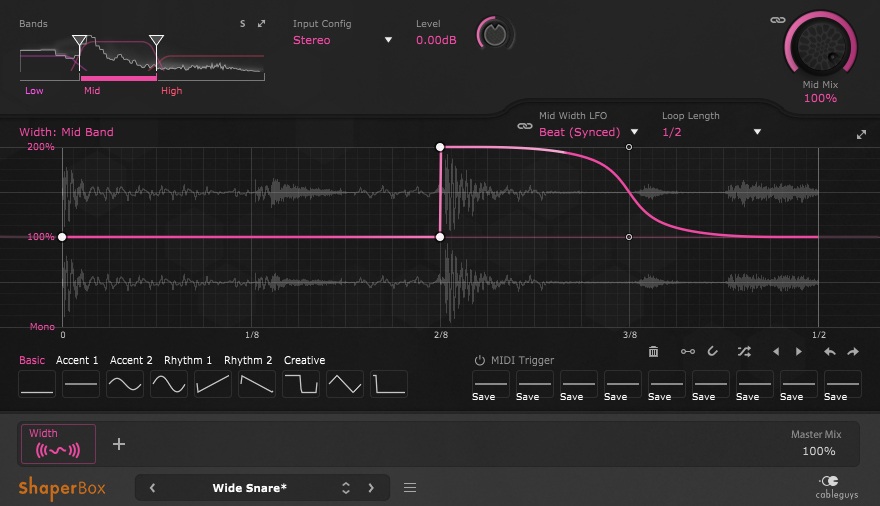Select the Width shaper module
Image resolution: width=880 pixels, height=506 pixels.
[58, 444]
